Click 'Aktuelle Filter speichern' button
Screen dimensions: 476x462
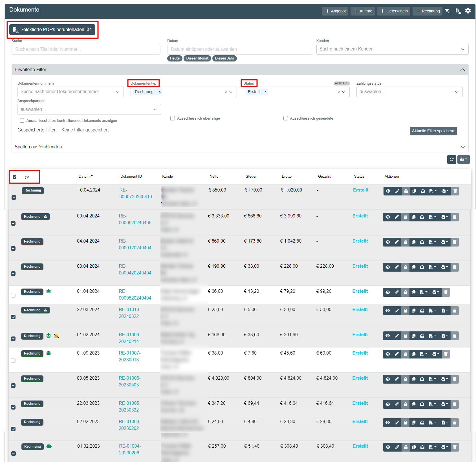(x=433, y=131)
